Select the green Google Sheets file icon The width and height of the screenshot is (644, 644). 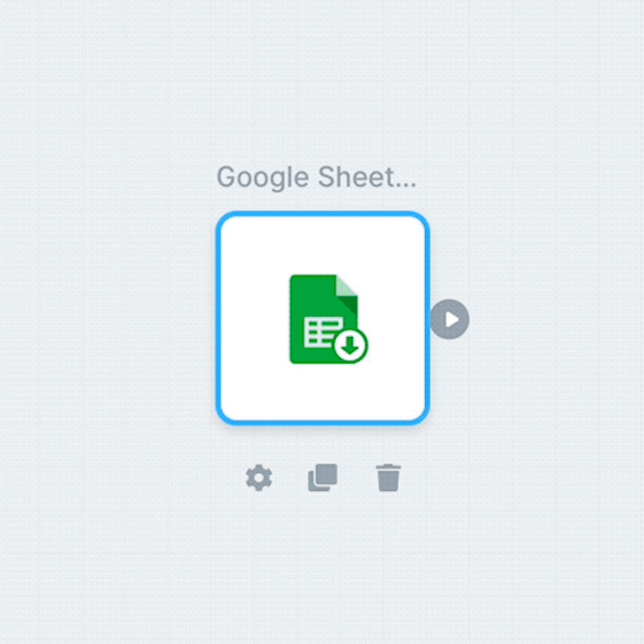click(328, 319)
